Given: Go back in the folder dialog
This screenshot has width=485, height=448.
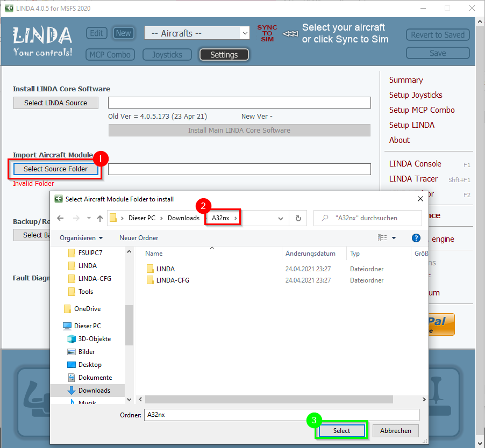Looking at the screenshot, I should pos(60,218).
